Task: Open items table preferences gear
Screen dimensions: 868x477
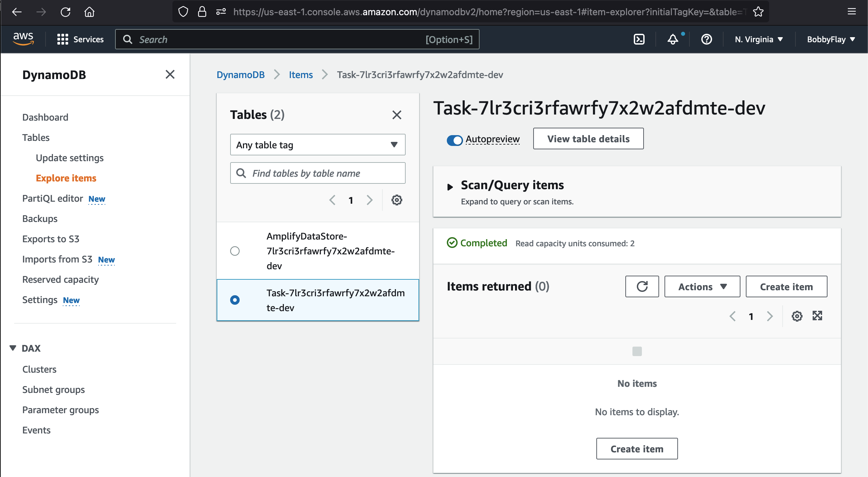Action: click(x=797, y=316)
